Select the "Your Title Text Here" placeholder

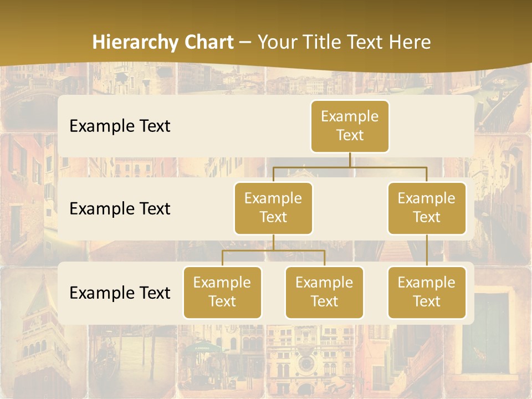[x=344, y=42]
